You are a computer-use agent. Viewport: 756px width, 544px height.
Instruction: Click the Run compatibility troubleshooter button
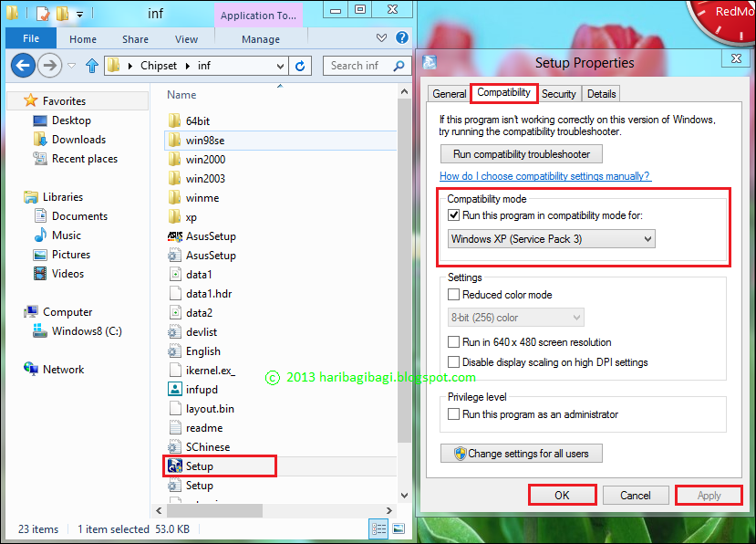click(x=521, y=153)
